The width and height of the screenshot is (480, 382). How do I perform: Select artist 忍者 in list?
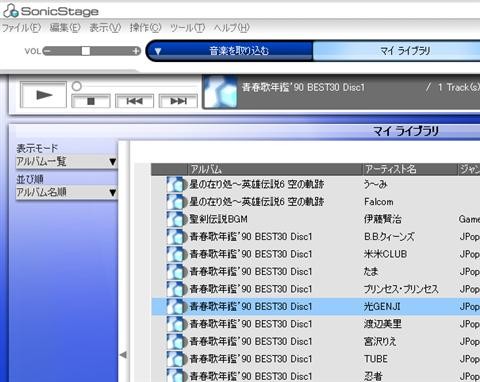pos(373,376)
